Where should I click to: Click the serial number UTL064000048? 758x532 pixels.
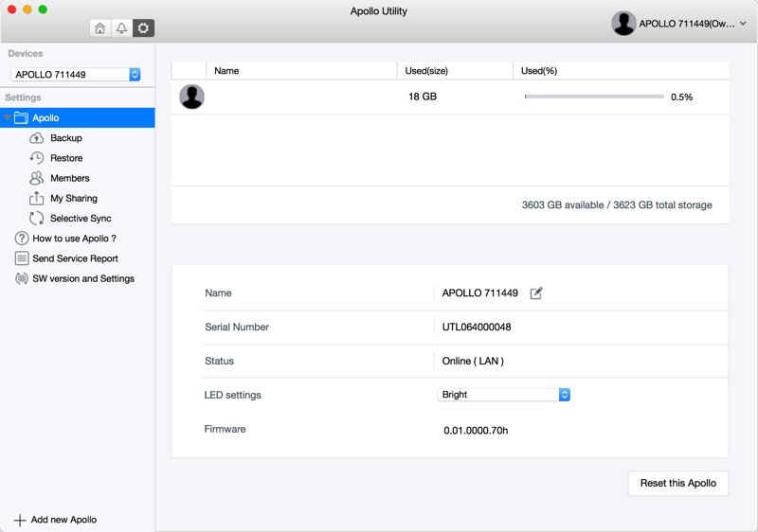(477, 327)
